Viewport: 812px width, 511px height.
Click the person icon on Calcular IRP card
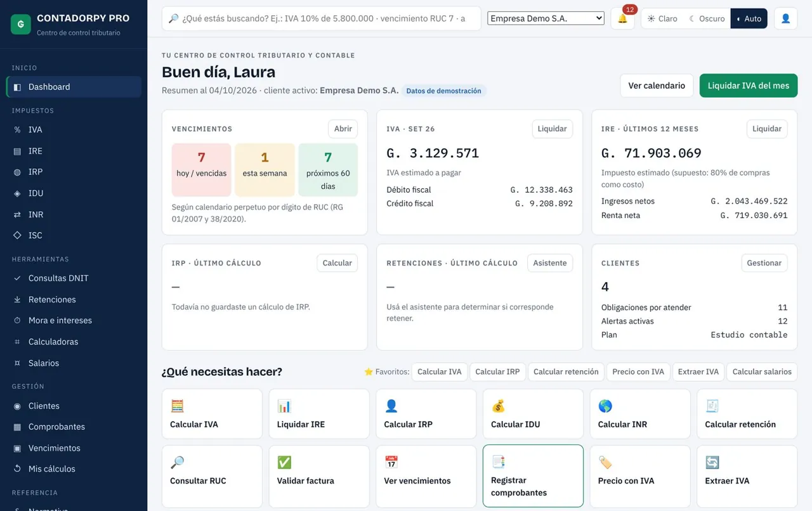391,406
